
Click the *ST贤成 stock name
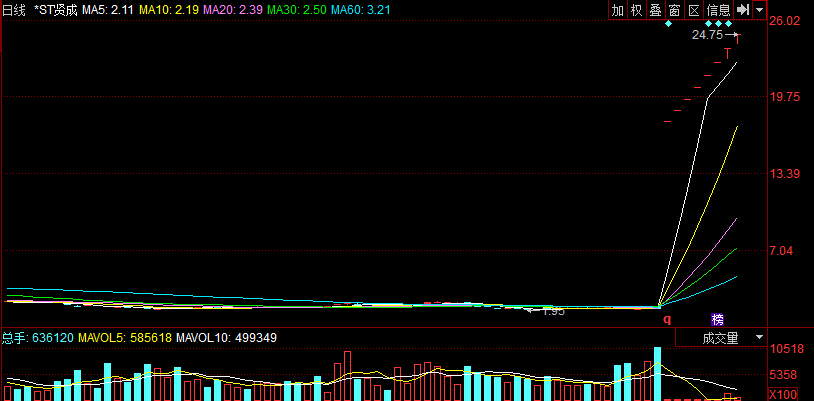coord(55,9)
